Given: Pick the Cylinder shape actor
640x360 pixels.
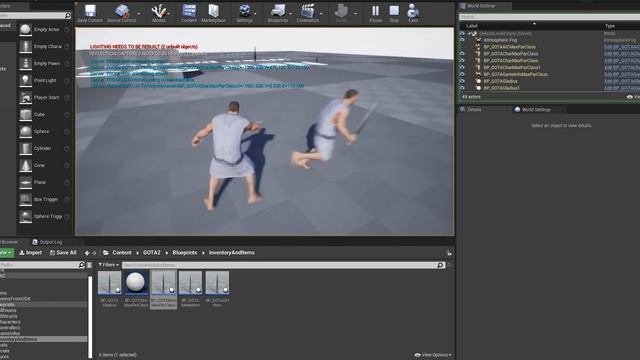Looking at the screenshot, I should click(x=44, y=149).
